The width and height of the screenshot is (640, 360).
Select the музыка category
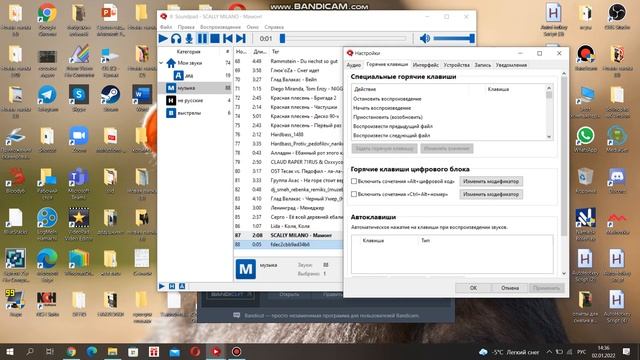pyautogui.click(x=194, y=88)
